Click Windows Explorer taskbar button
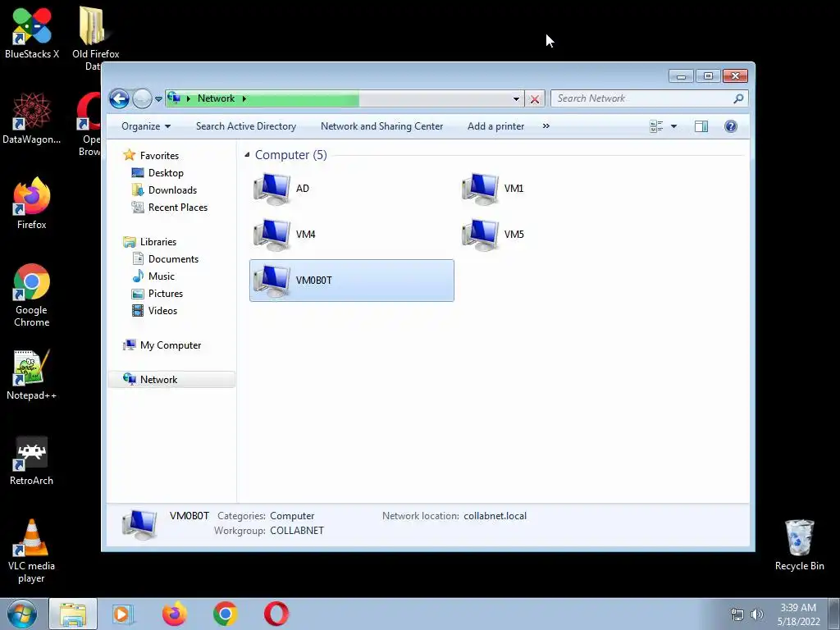Screen dimensions: 840x630 pyautogui.click(x=73, y=614)
